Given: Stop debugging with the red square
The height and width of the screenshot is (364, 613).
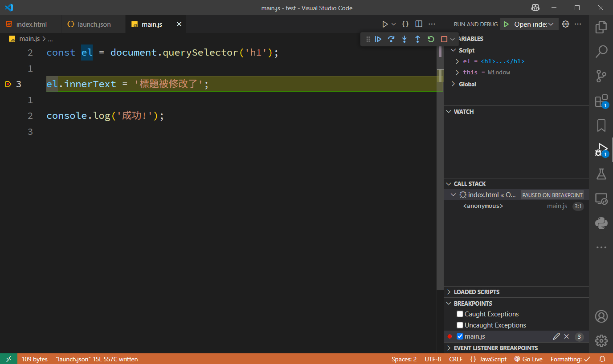Looking at the screenshot, I should 444,39.
